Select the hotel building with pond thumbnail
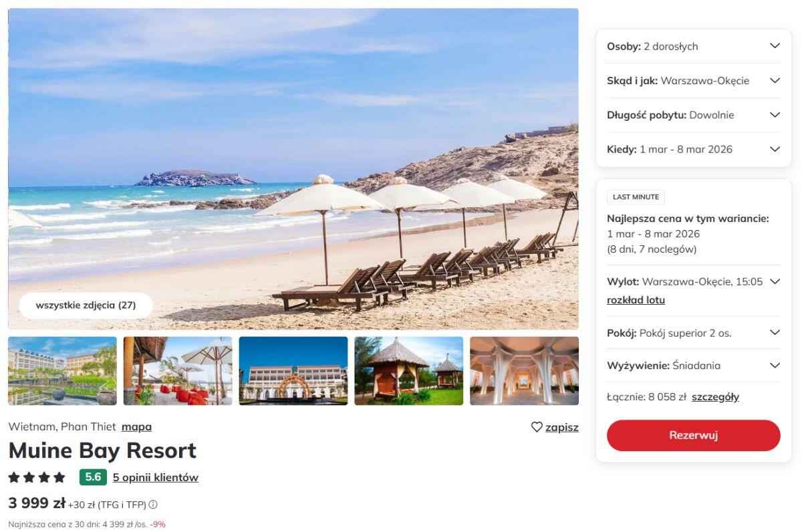Screen dimensions: 802x532 (x=62, y=371)
